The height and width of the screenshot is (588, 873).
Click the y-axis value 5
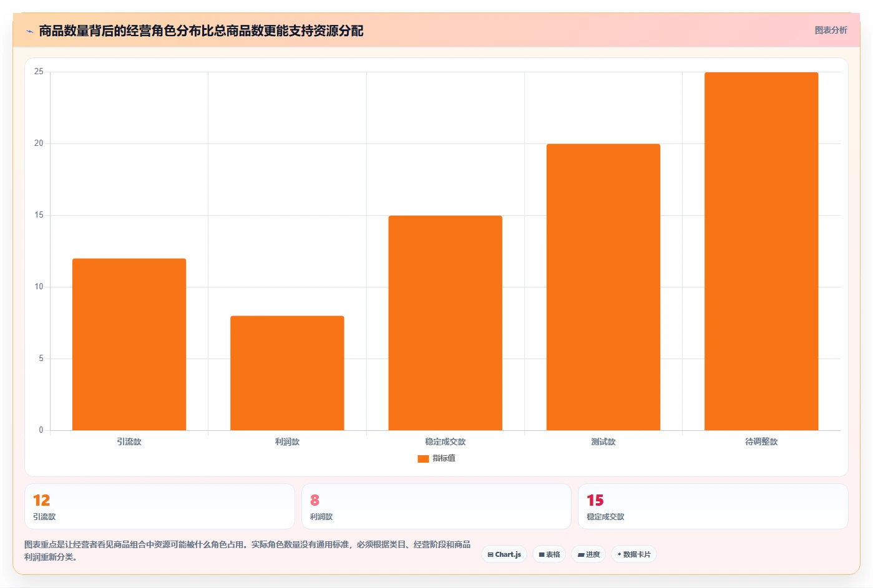point(41,359)
